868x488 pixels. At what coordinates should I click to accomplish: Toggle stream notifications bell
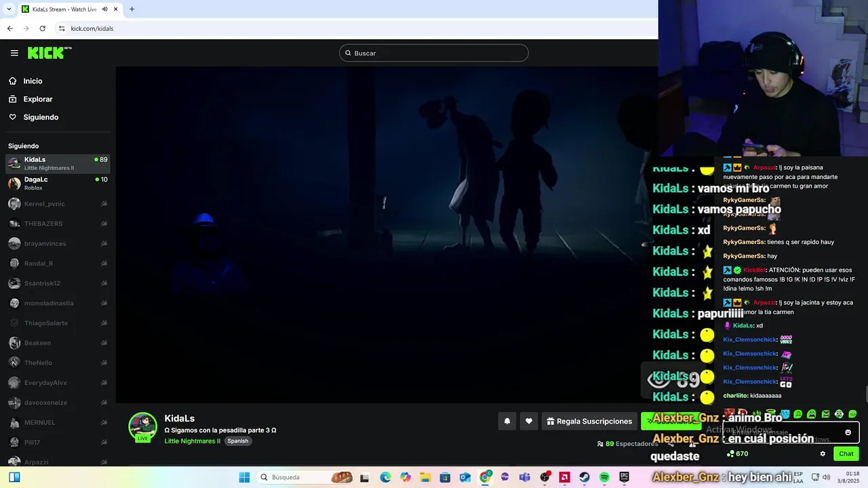[507, 421]
